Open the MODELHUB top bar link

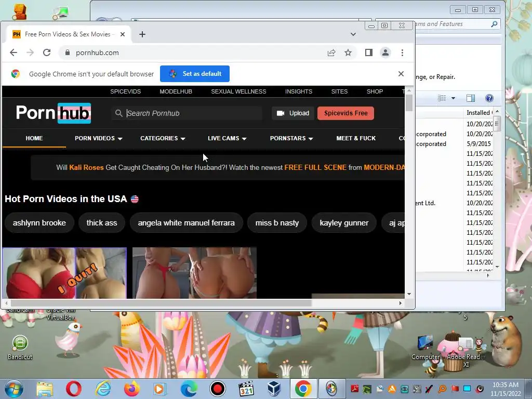point(176,91)
